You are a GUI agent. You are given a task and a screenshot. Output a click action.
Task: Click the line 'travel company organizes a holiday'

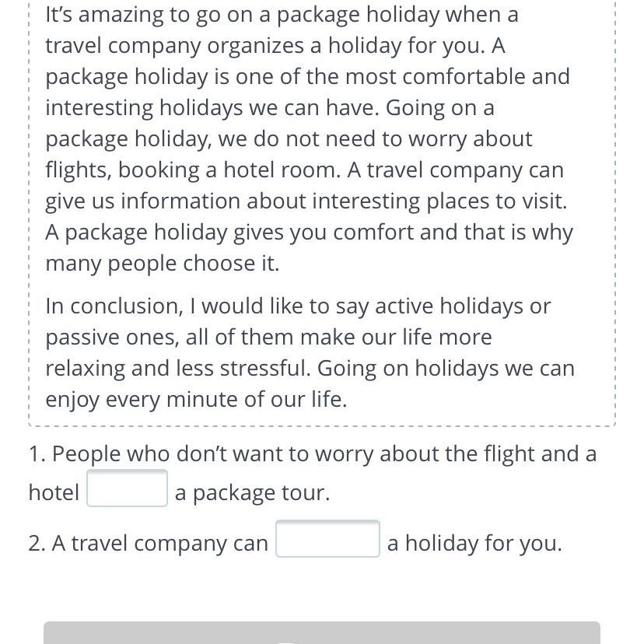(x=275, y=45)
